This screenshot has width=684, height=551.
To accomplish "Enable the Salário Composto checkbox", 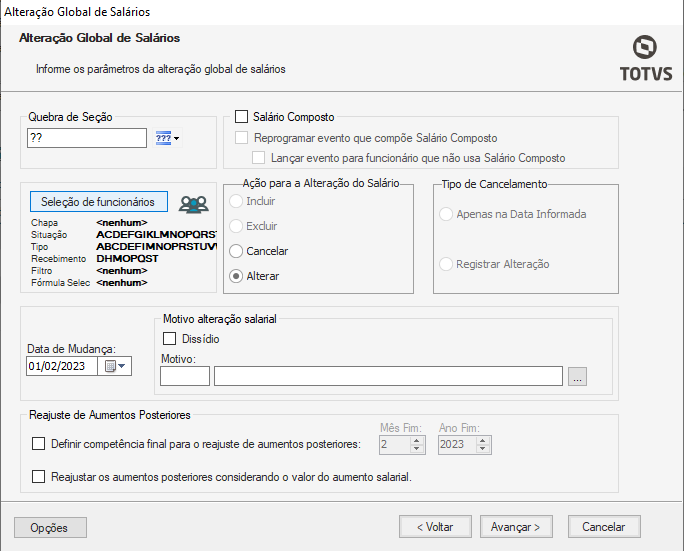I will click(241, 117).
